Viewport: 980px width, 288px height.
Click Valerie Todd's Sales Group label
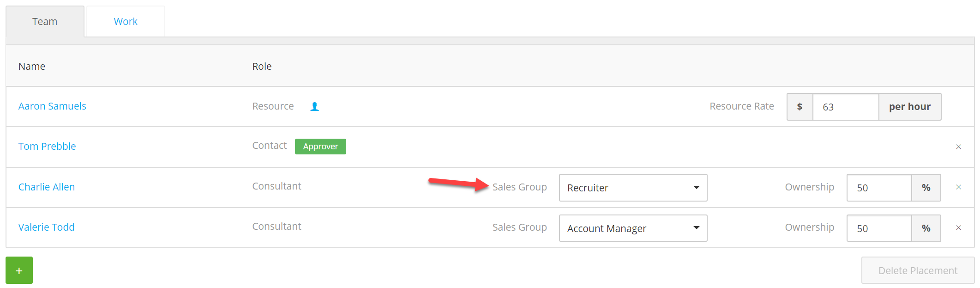coord(519,227)
